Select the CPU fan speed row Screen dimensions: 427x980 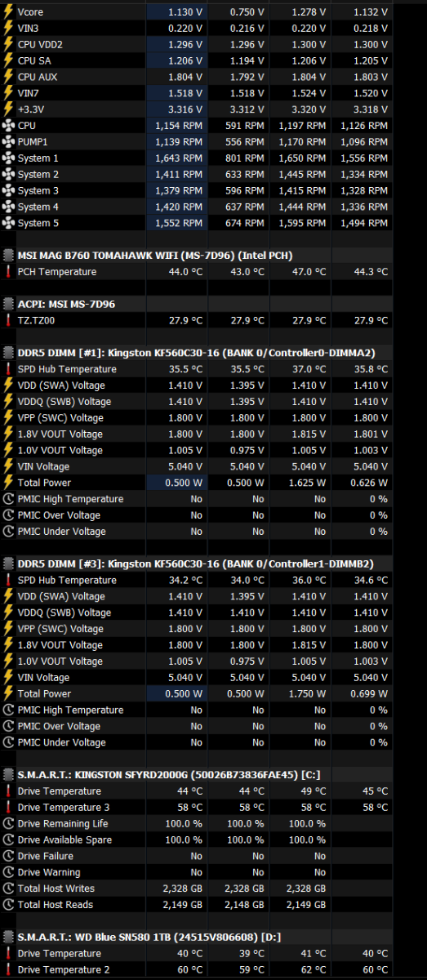tap(213, 126)
